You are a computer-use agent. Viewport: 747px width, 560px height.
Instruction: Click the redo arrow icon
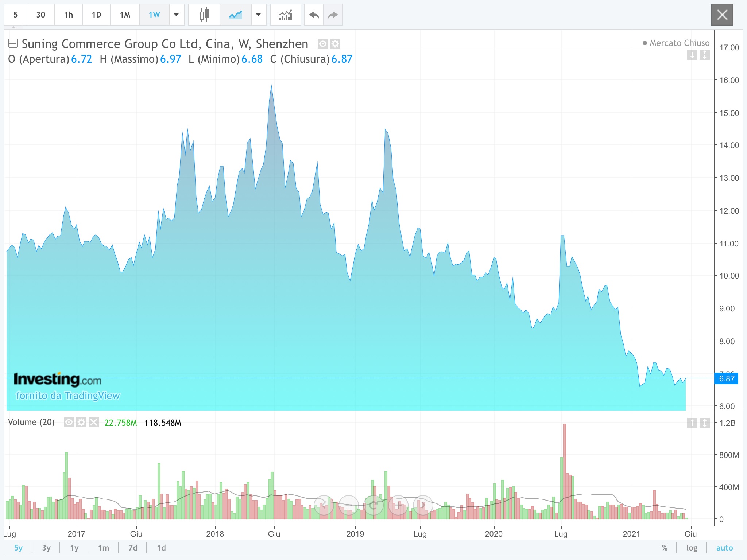coord(333,15)
